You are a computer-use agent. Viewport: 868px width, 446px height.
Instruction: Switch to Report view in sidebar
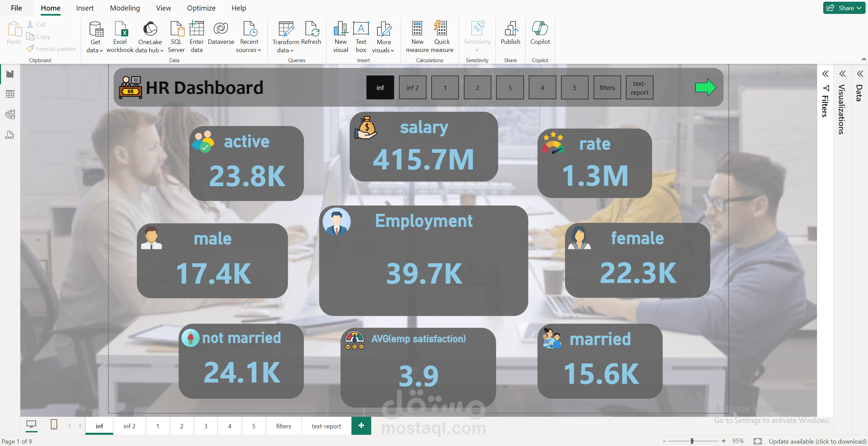pyautogui.click(x=10, y=74)
